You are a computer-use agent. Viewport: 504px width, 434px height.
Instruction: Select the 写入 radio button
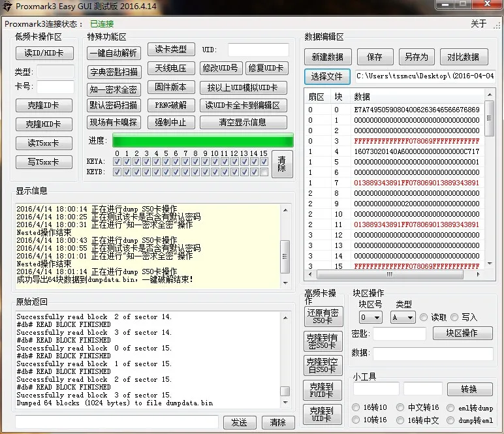(454, 317)
